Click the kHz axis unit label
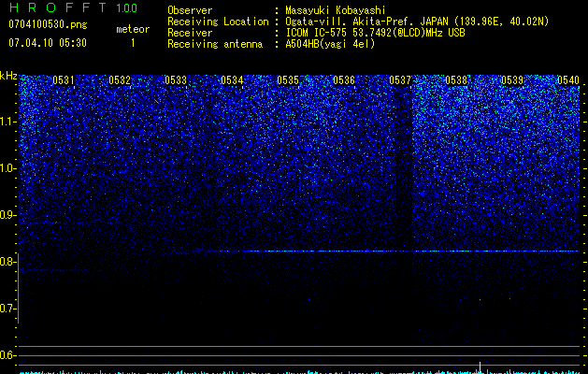This screenshot has height=374, width=588. point(8,76)
